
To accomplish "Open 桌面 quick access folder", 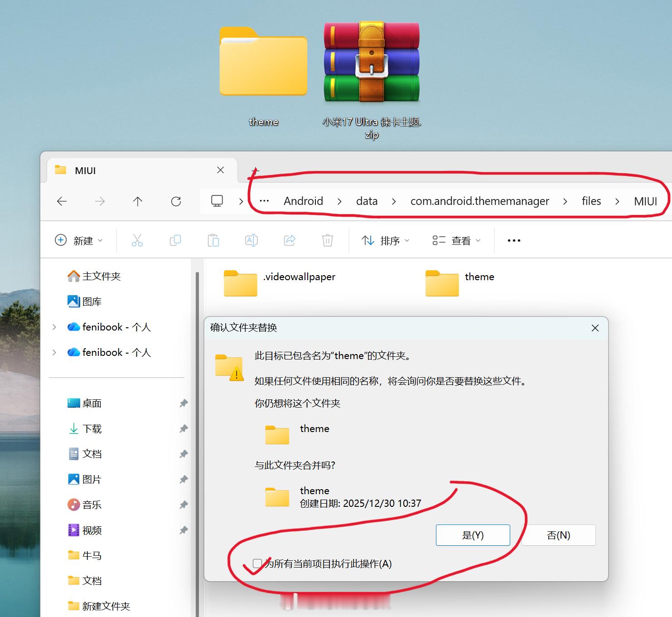I will click(x=85, y=403).
